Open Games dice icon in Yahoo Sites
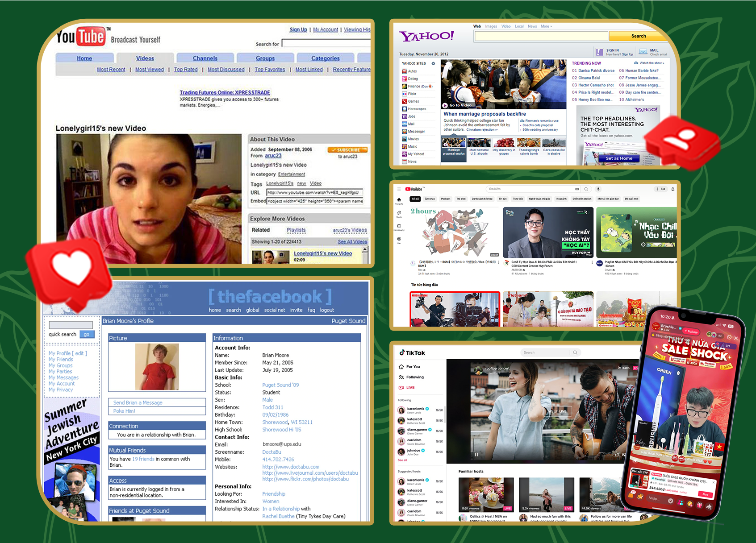This screenshot has width=756, height=543. 404,101
